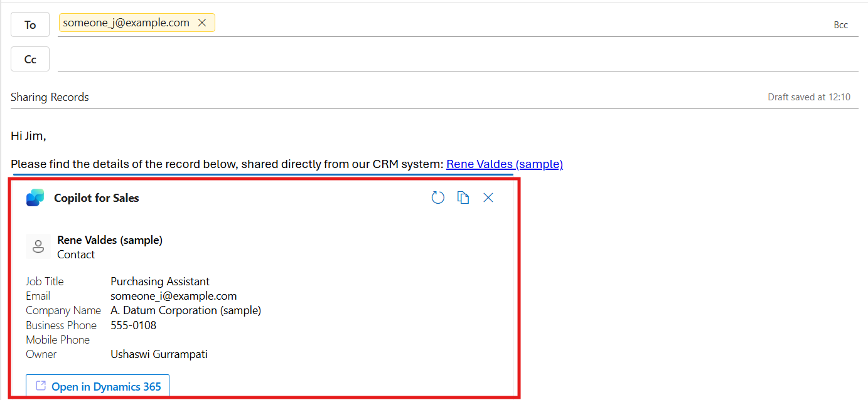Image resolution: width=868 pixels, height=400 pixels.
Task: Click into the Cc recipients field
Action: point(439,59)
